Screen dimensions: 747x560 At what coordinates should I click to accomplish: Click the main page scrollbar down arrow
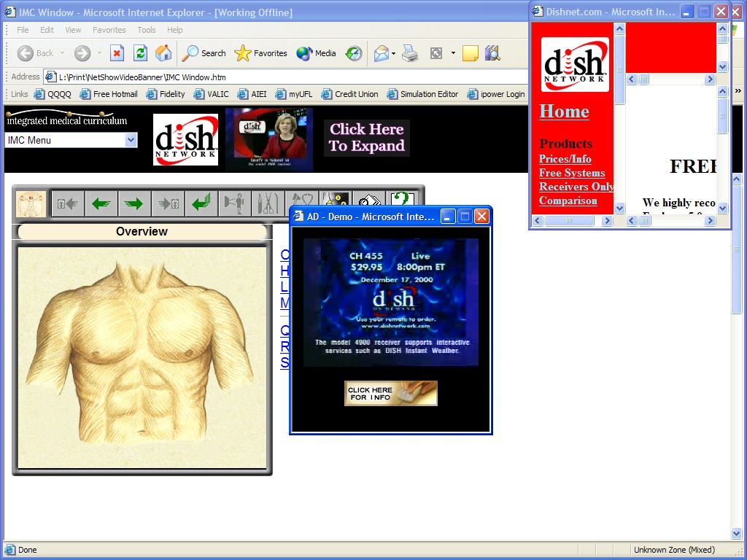(x=737, y=533)
